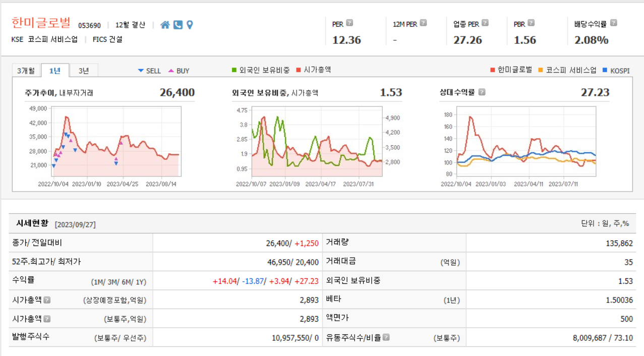This screenshot has height=356, width=644.
Task: Open the 12M PER help tooltip icon
Action: tap(423, 22)
